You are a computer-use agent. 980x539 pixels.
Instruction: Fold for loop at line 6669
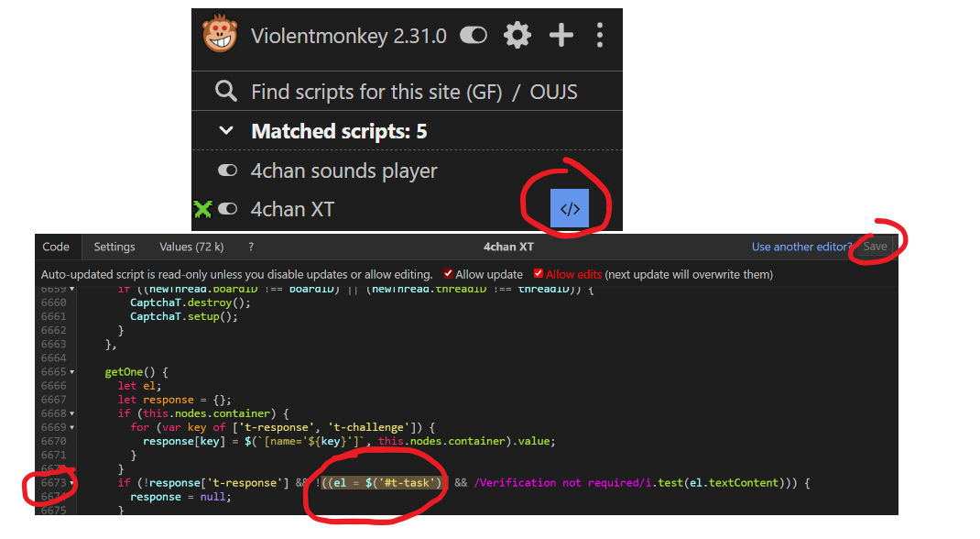71,428
